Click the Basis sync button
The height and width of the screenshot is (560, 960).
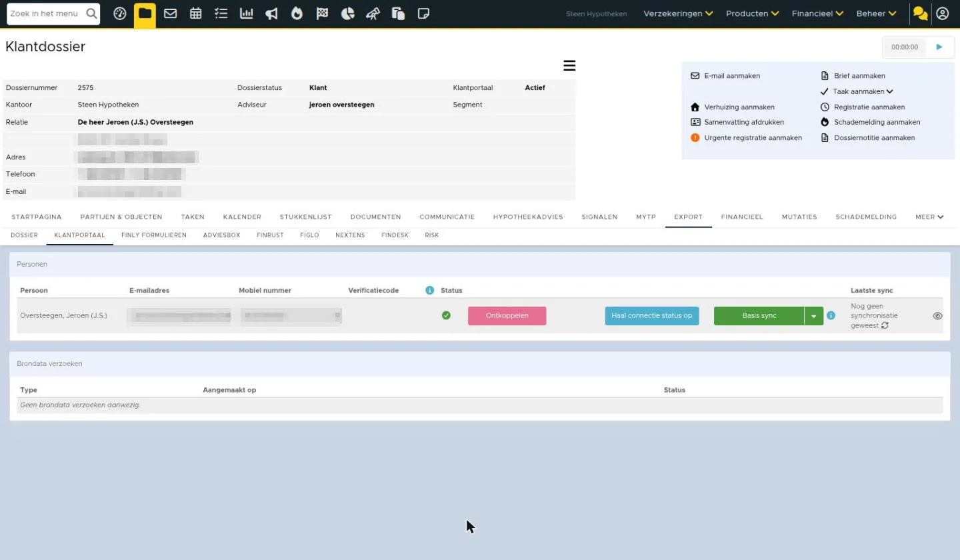coord(759,316)
